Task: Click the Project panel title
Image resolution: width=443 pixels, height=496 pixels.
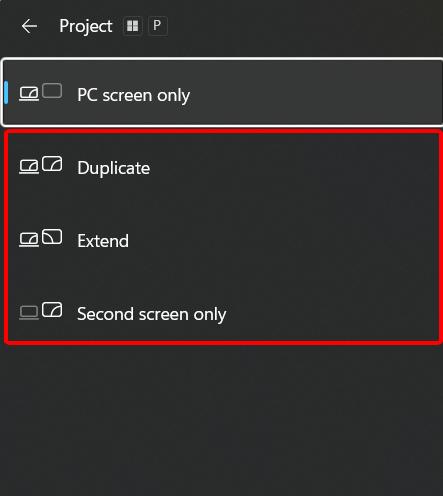Action: (x=86, y=26)
